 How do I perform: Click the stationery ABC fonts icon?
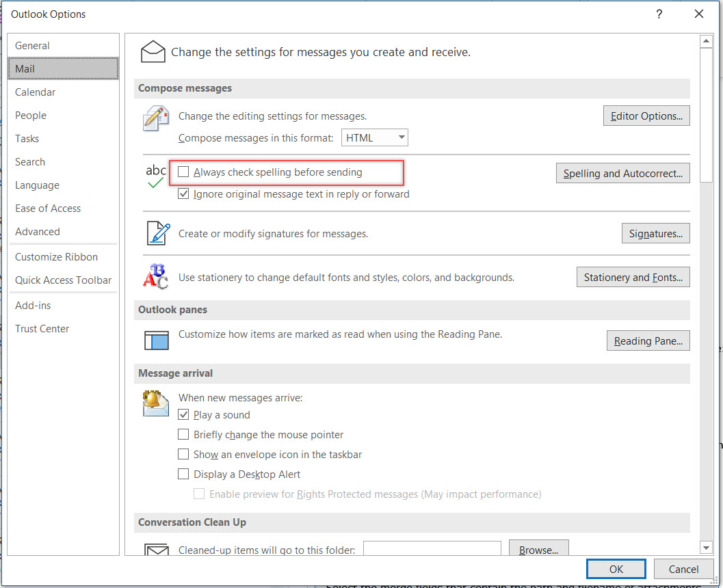(155, 276)
